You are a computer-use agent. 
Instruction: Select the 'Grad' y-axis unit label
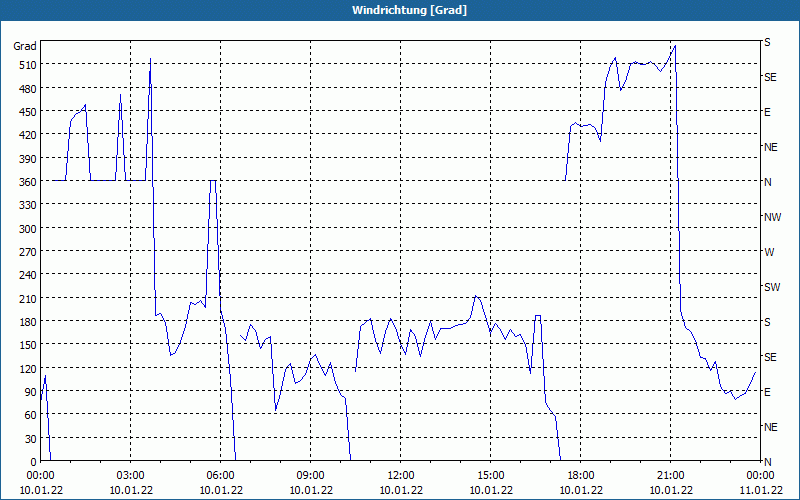coord(25,46)
